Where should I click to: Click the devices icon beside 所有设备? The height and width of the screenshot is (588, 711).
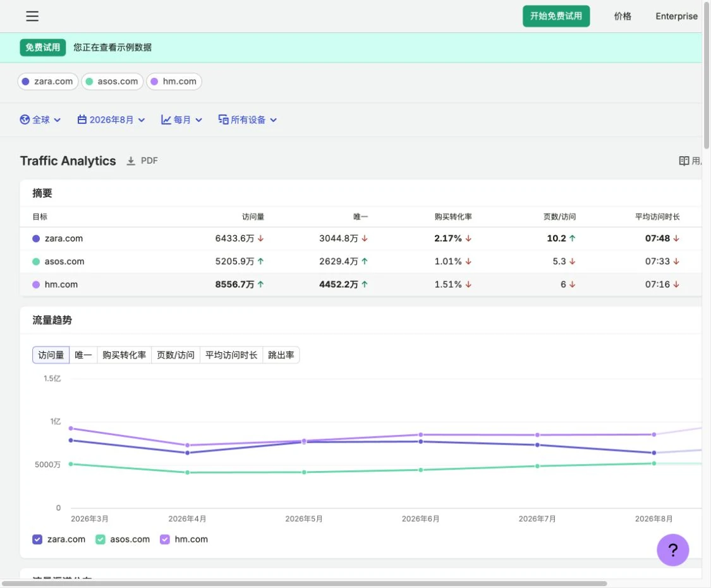(x=223, y=119)
